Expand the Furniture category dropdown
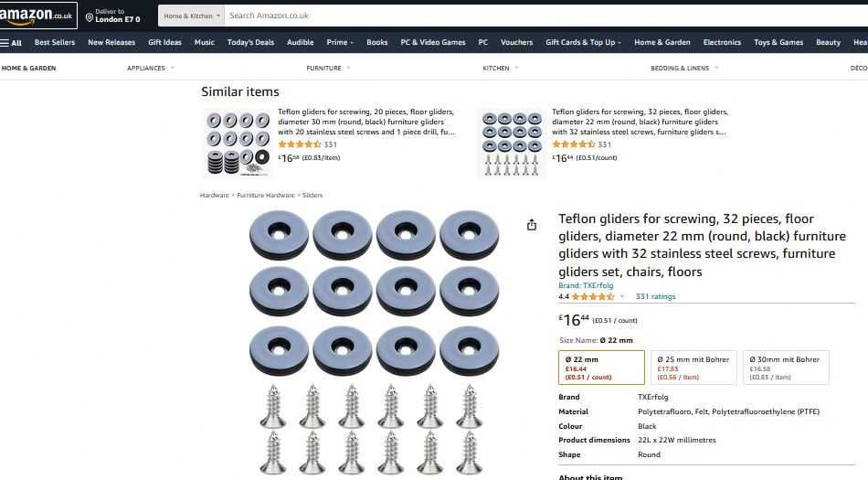This screenshot has height=480, width=868. pyautogui.click(x=328, y=68)
